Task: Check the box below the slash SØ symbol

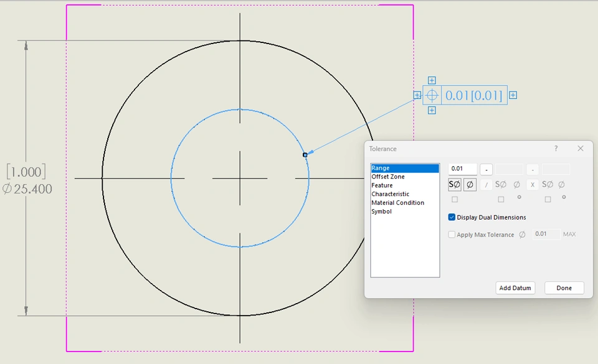Action: pos(501,200)
